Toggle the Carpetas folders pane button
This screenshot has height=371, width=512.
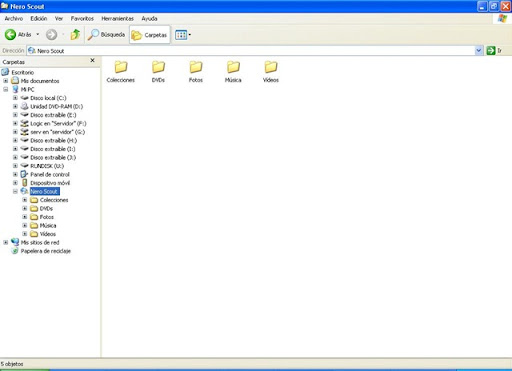click(x=150, y=35)
